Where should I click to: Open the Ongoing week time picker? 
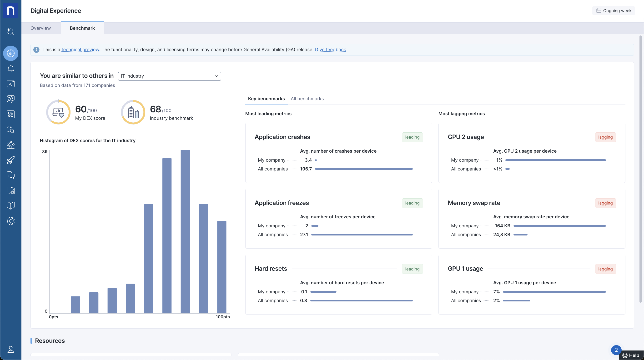coord(614,11)
